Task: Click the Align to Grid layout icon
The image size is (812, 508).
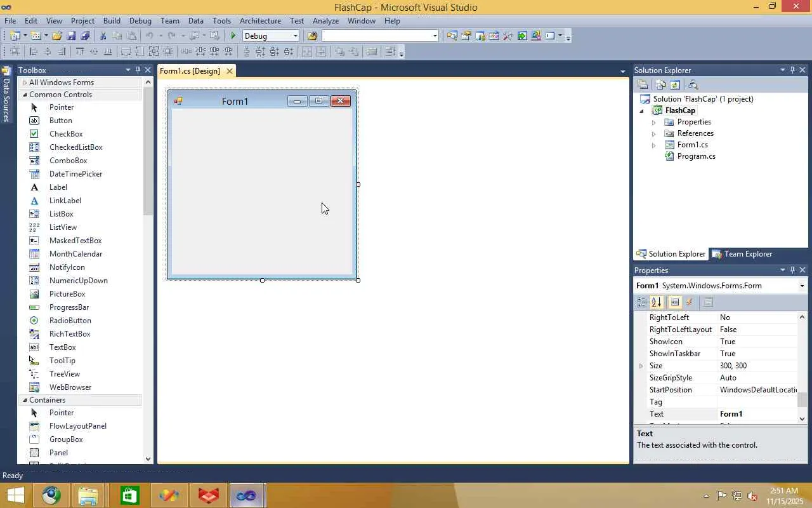Action: tap(15, 52)
